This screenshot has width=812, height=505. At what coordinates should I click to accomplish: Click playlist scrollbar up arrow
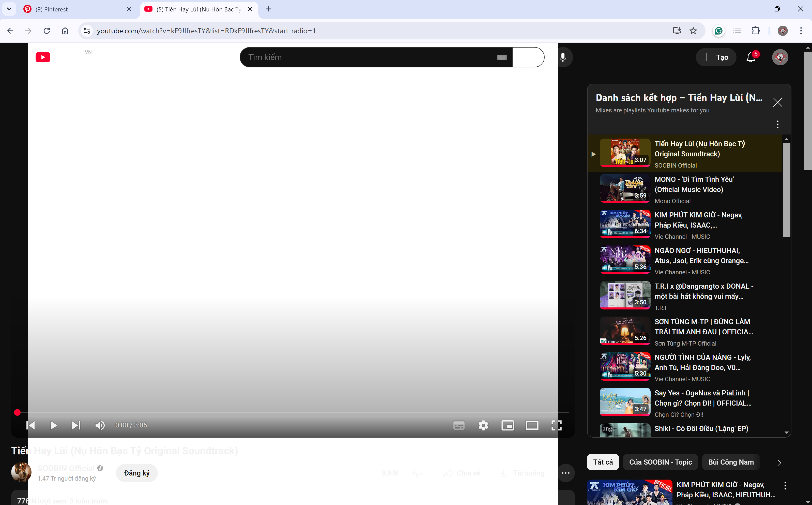pos(787,139)
